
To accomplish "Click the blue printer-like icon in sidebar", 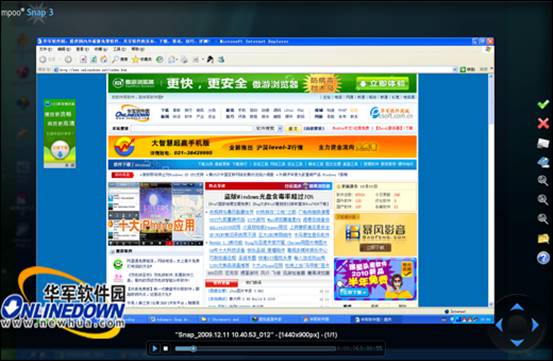I will 543,162.
